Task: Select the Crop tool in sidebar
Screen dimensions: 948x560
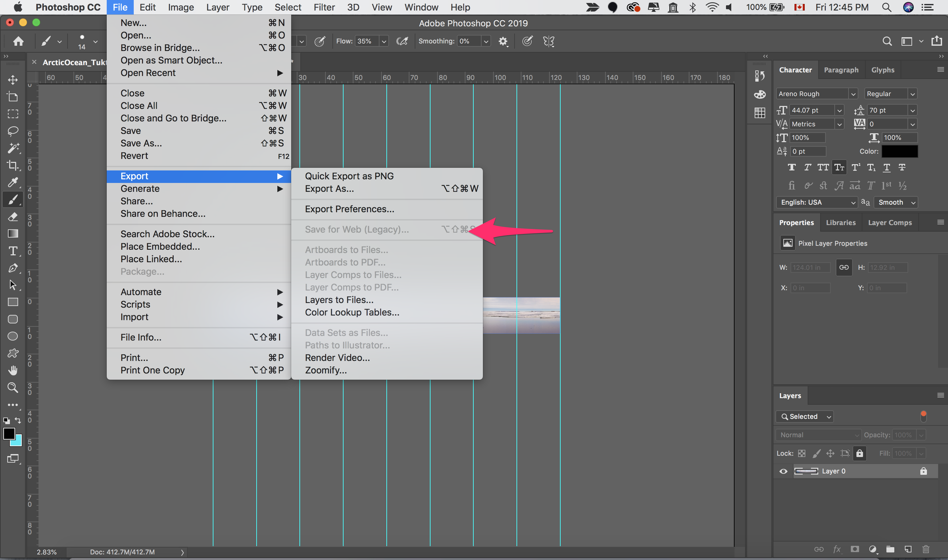Action: click(x=12, y=165)
